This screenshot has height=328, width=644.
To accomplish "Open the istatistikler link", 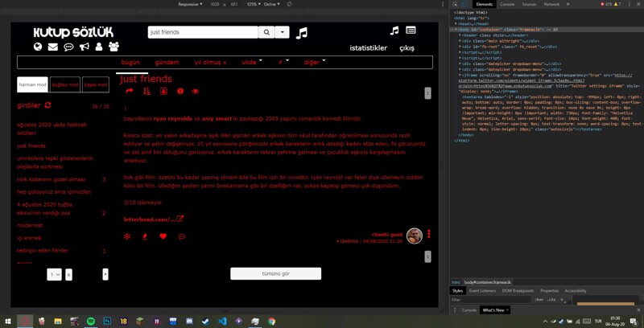I will [369, 48].
